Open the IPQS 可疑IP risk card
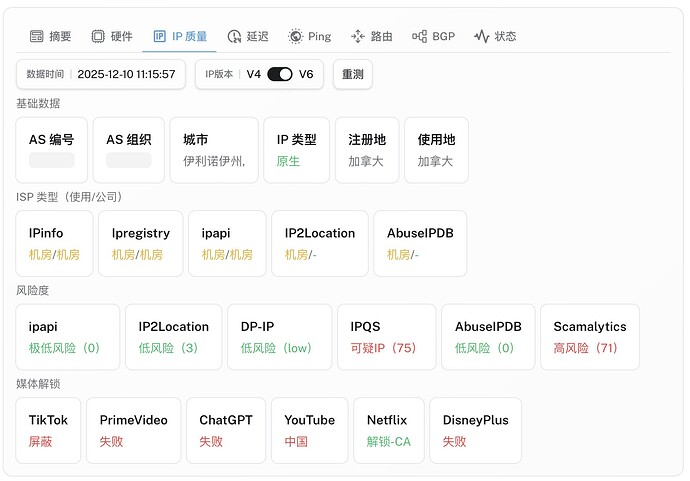The image size is (690, 481). pyautogui.click(x=386, y=337)
